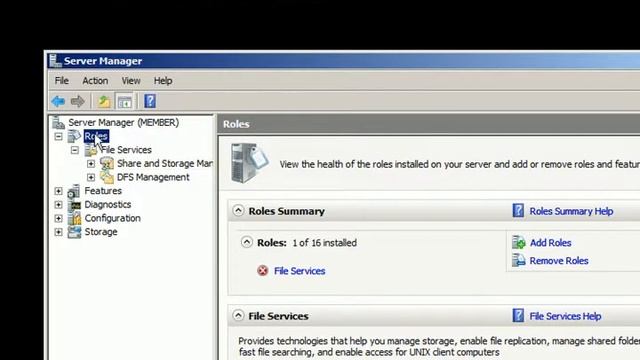
Task: Expand the Features tree node
Action: [x=58, y=191]
